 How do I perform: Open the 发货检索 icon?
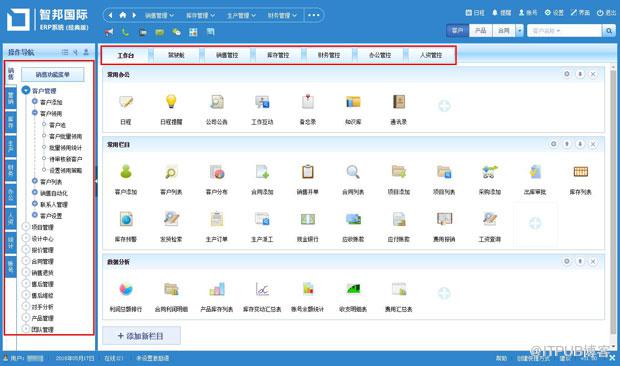coord(171,219)
